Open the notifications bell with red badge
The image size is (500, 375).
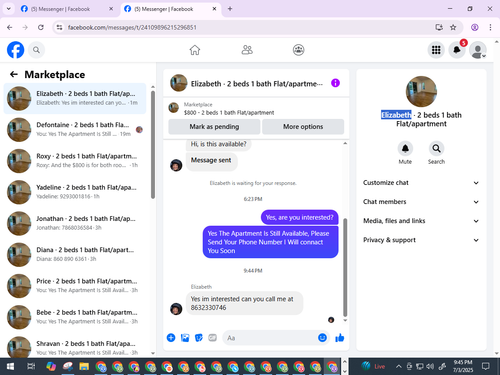click(457, 50)
